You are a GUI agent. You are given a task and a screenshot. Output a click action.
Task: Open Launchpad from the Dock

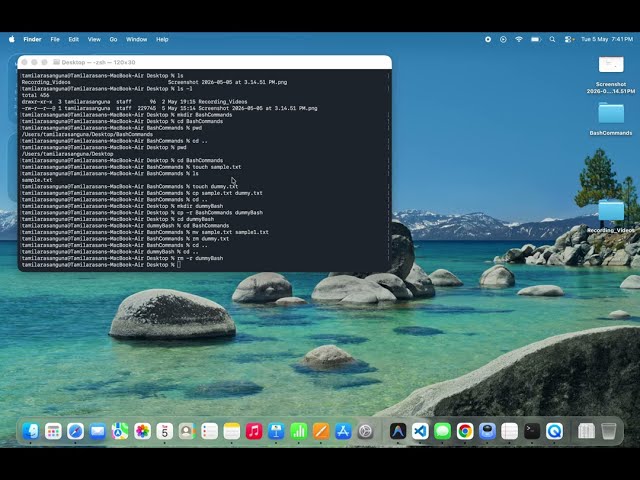coord(53,431)
